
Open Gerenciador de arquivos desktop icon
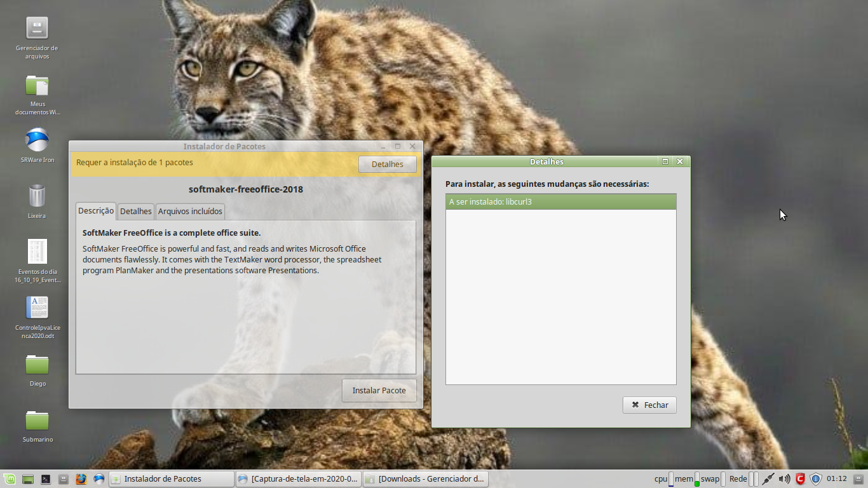(x=37, y=29)
